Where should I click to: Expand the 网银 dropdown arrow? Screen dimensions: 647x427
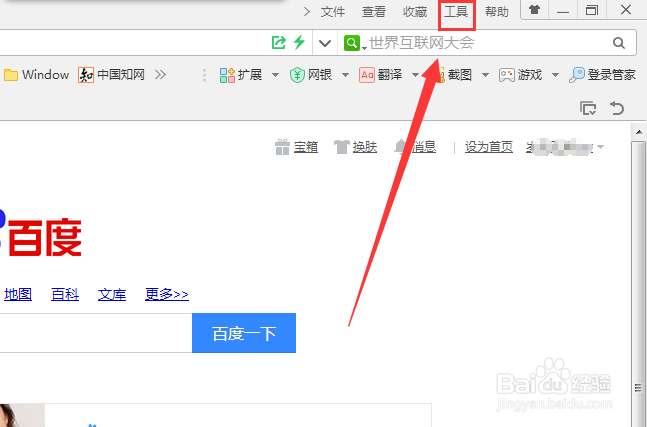tap(345, 75)
